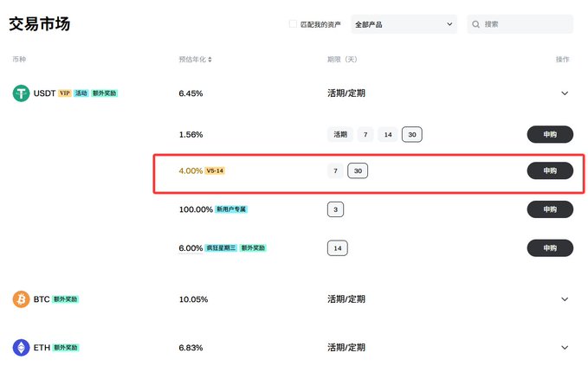Click ETH 6.83% estimated yield value
Image resolution: width=588 pixels, height=366 pixels.
pyautogui.click(x=191, y=348)
